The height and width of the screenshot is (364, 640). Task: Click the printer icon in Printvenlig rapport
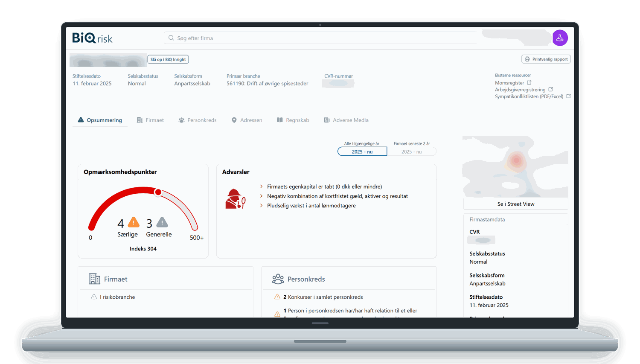point(527,59)
